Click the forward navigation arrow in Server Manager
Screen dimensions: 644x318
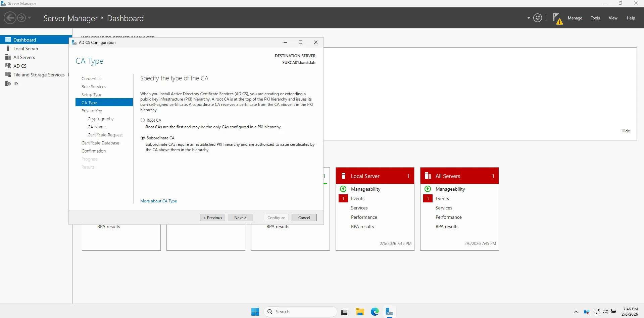click(x=21, y=18)
